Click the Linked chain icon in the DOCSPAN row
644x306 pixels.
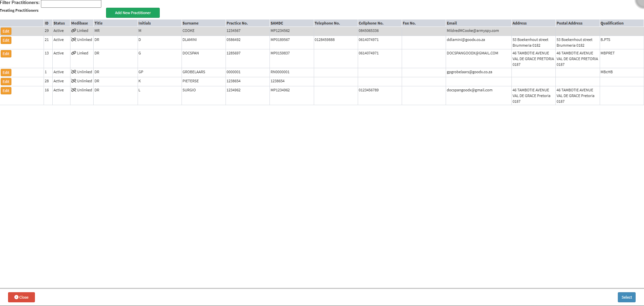click(x=73, y=53)
